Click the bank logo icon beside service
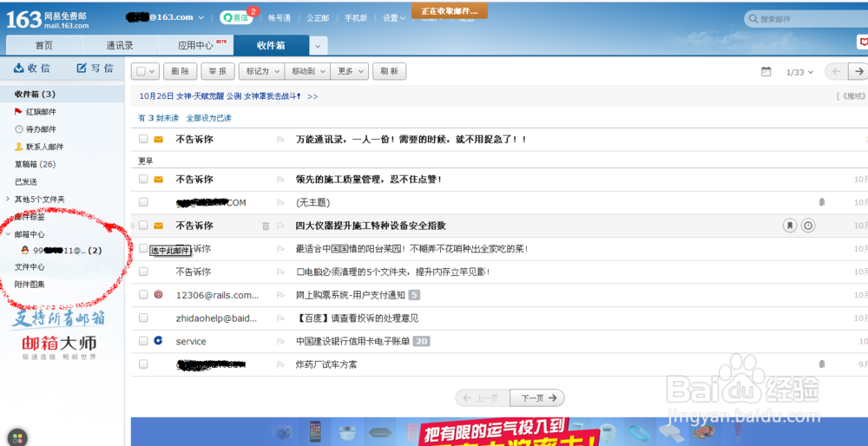Viewport: 868px width, 446px height. (x=158, y=341)
